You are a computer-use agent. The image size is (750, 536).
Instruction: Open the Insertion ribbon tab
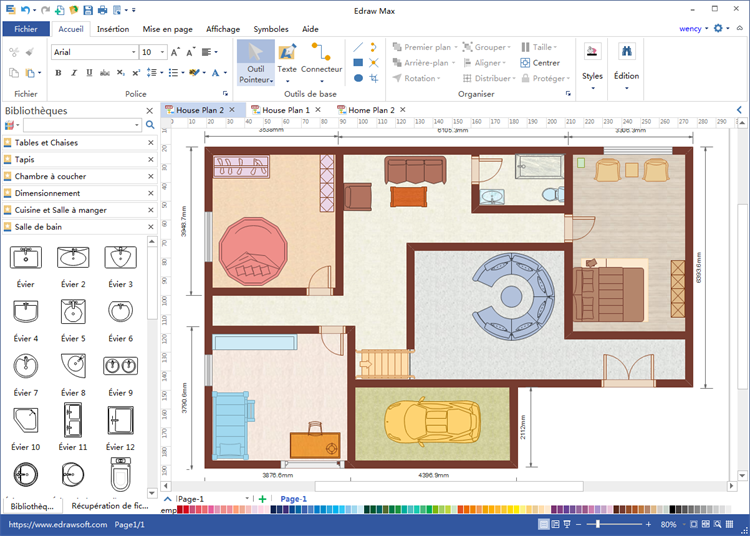(112, 29)
